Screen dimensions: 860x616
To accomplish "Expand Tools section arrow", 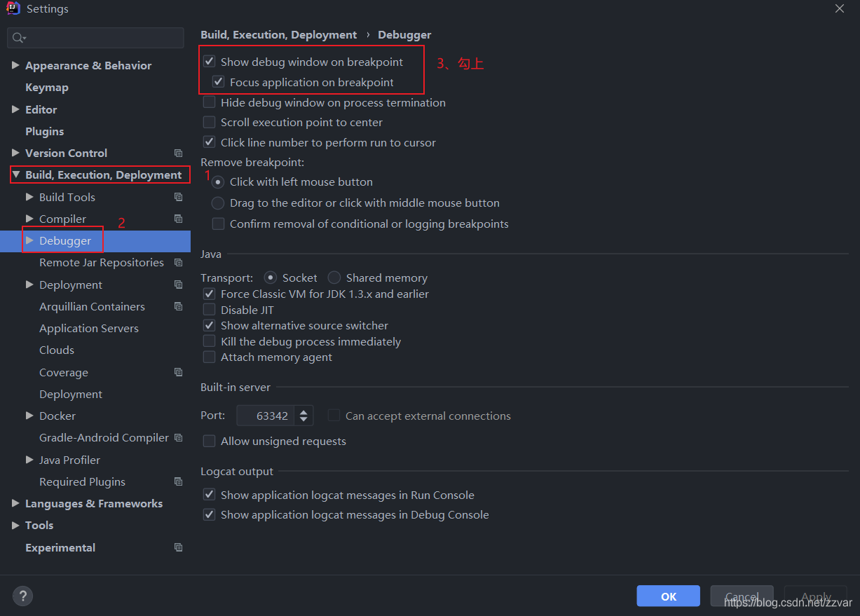I will click(15, 525).
